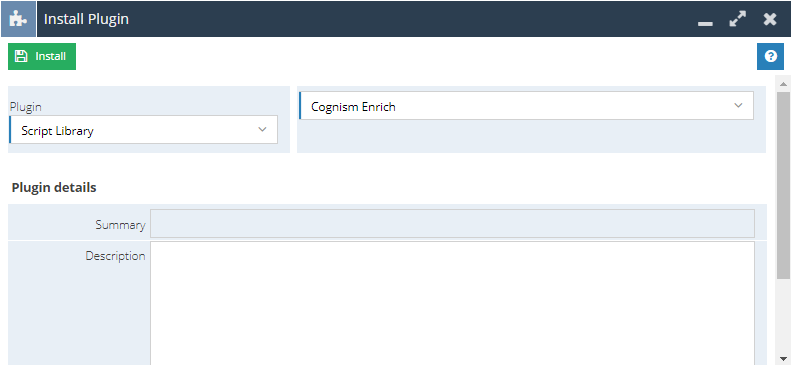This screenshot has height=365, width=792.
Task: Expand the dialog using the diagonal arrows icon
Action: tap(737, 19)
